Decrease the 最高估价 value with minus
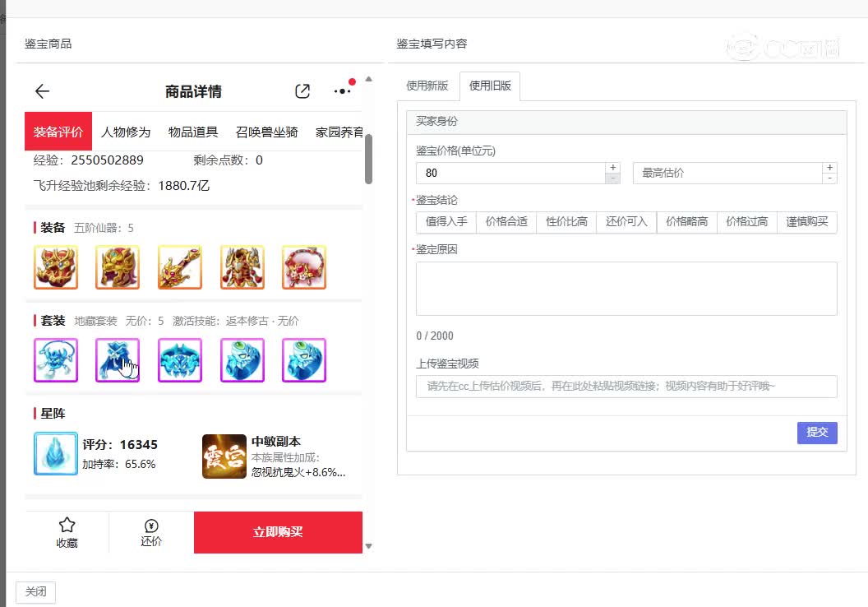This screenshot has width=868, height=607. coord(830,178)
